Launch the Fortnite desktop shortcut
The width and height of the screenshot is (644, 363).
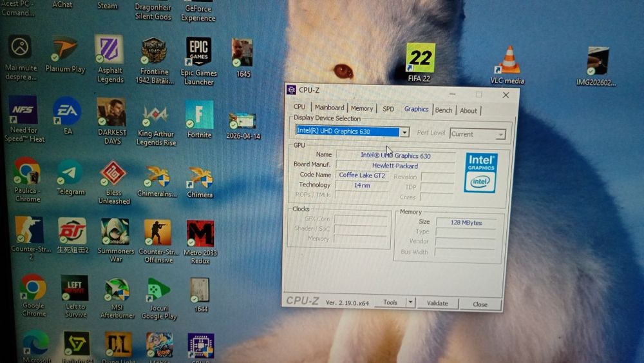click(x=199, y=119)
